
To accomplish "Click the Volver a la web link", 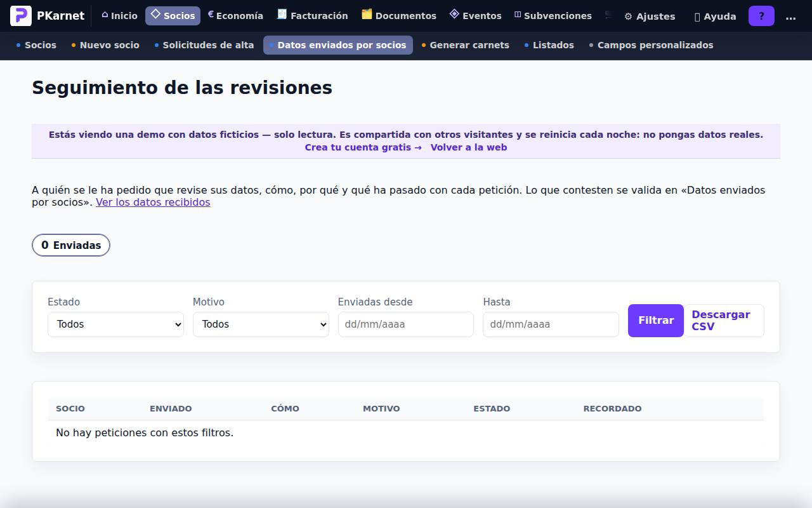I will coord(469,147).
